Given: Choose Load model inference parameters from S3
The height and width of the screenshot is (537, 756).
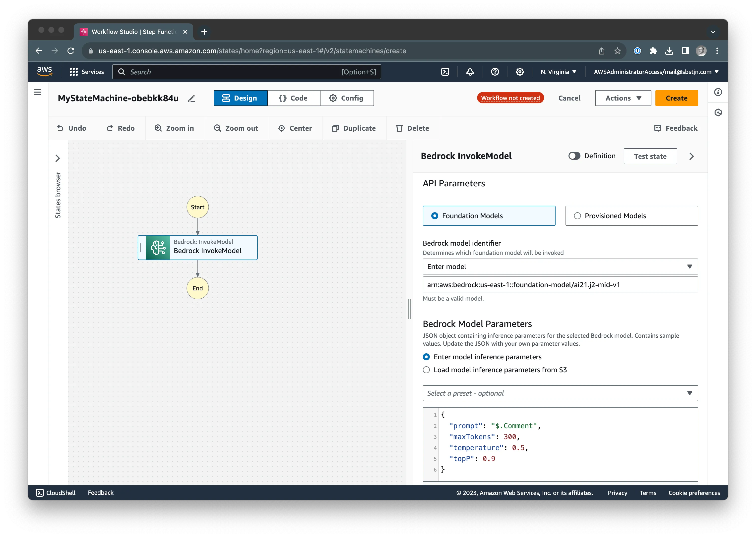Looking at the screenshot, I should (x=426, y=370).
